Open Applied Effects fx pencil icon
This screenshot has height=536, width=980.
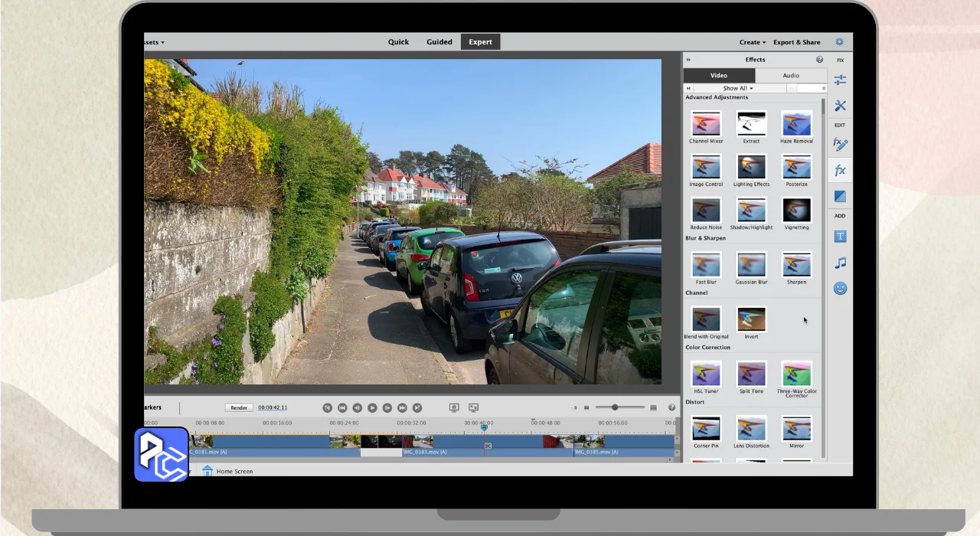pyautogui.click(x=840, y=144)
